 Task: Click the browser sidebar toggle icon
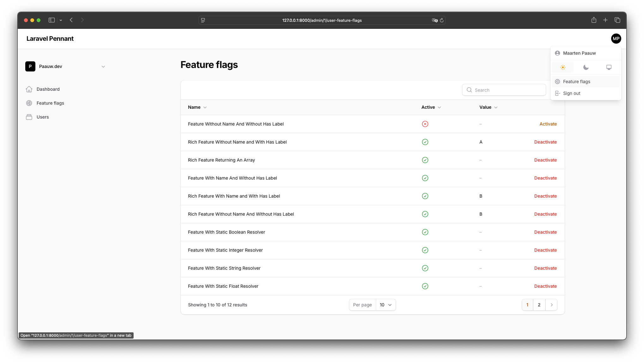pyautogui.click(x=52, y=20)
